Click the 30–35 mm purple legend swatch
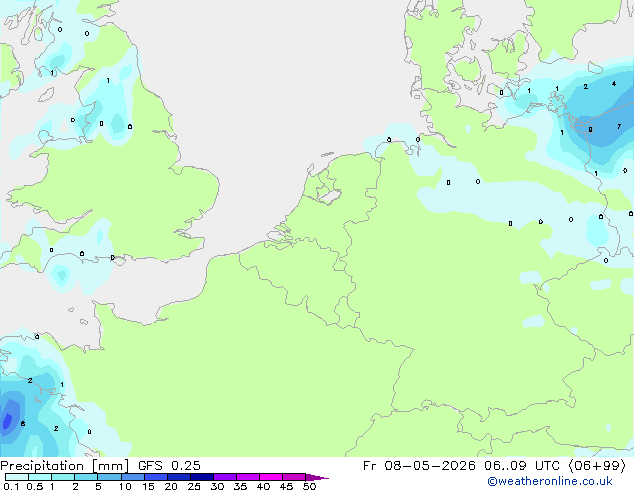Viewport: 634px width, 490px height. 225,477
